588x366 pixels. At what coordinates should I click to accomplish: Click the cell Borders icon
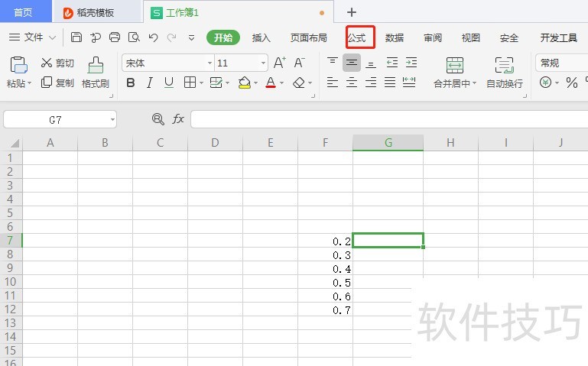190,83
